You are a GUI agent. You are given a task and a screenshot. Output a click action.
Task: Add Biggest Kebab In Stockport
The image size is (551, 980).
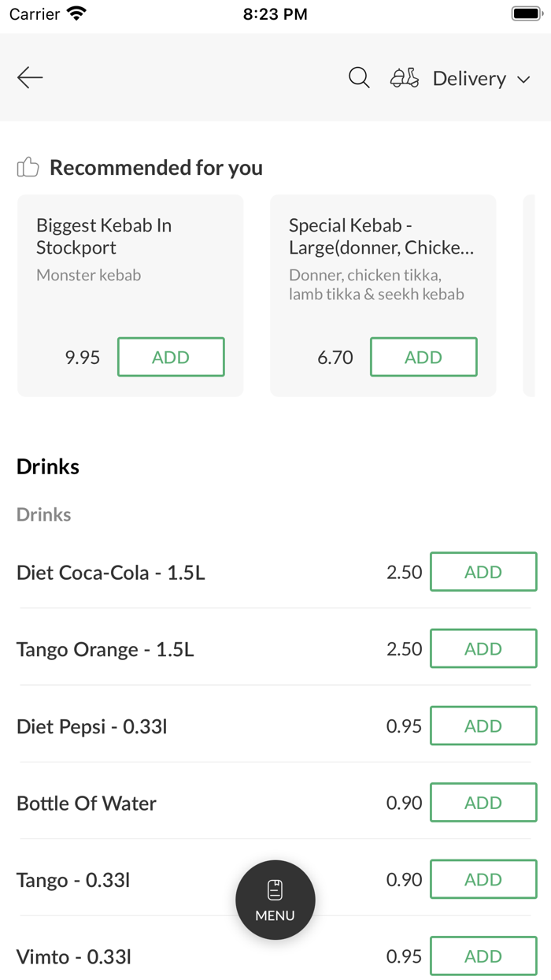point(171,357)
